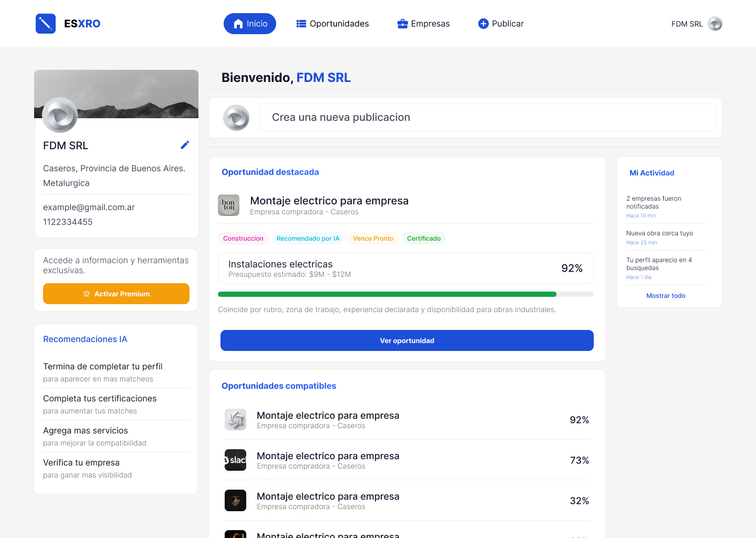
Task: Open '2 empresas fueron notificadas' activity
Action: point(666,206)
